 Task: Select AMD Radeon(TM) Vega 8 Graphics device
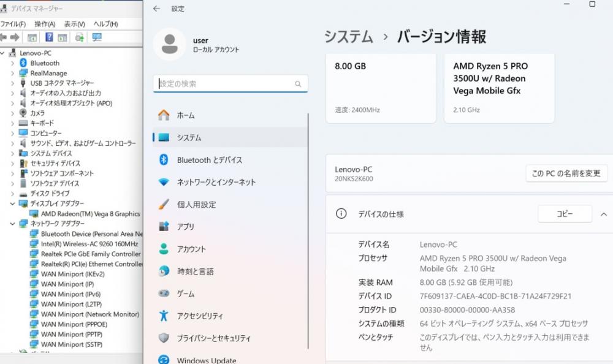[90, 214]
